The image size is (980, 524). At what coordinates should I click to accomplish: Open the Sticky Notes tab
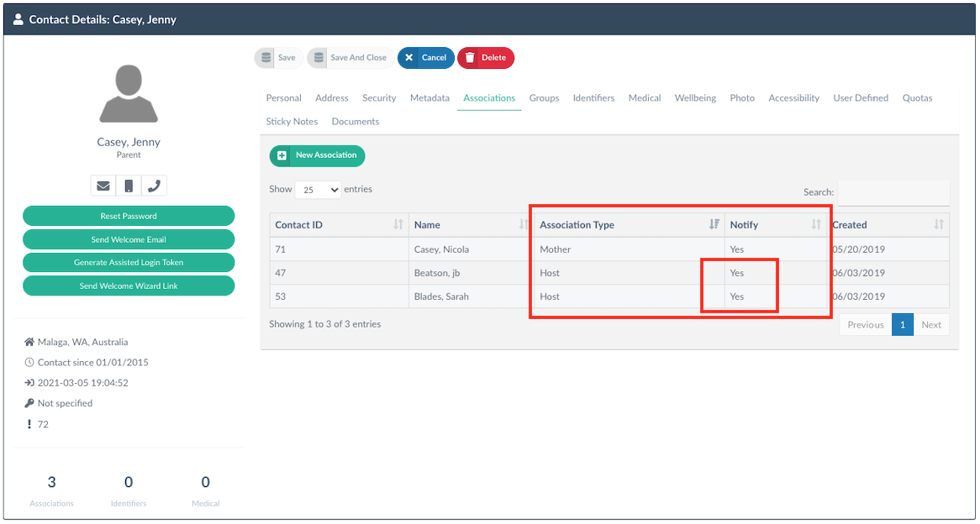292,122
